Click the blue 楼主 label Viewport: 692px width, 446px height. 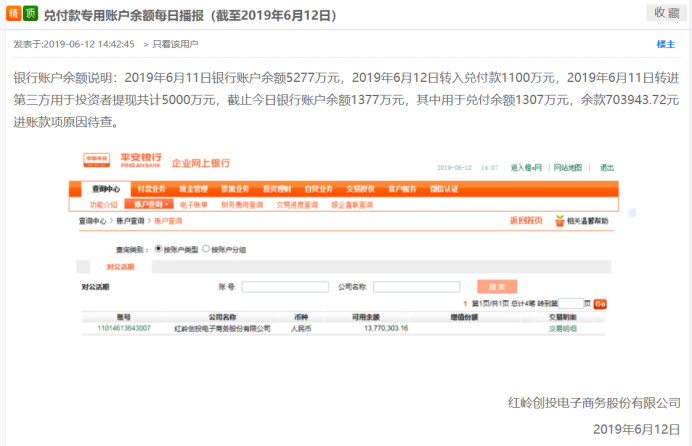tap(666, 44)
